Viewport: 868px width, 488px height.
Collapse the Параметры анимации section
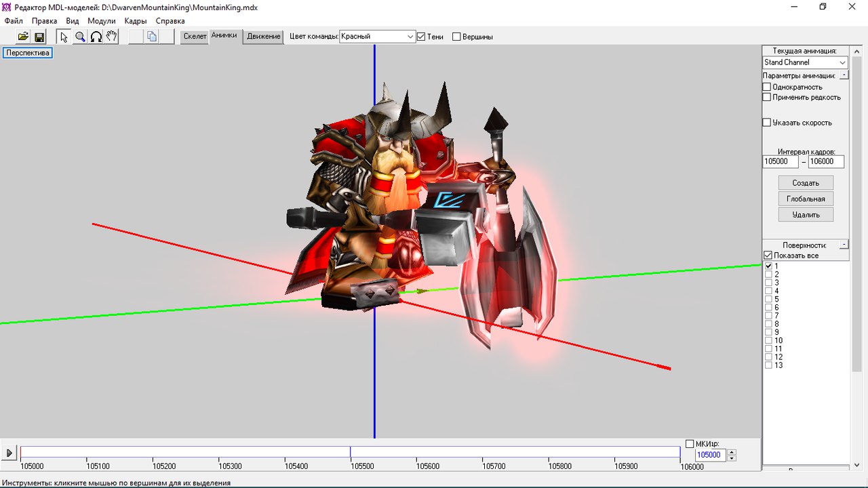(x=844, y=75)
